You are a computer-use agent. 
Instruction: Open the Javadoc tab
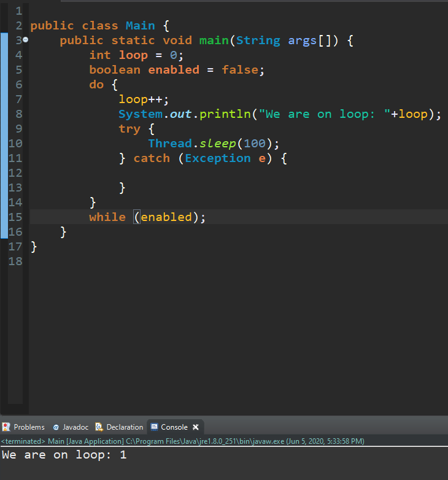pyautogui.click(x=75, y=427)
